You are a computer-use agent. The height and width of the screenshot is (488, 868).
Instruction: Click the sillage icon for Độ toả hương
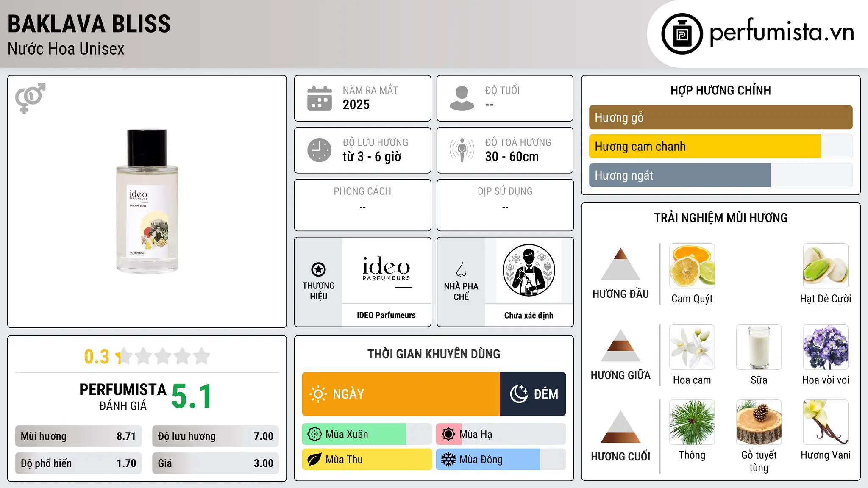click(462, 150)
